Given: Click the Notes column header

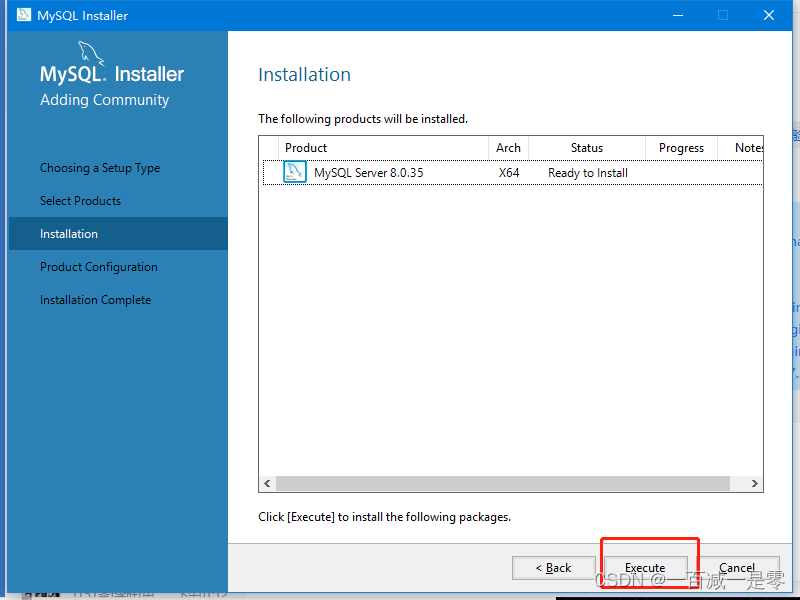Looking at the screenshot, I should (741, 148).
